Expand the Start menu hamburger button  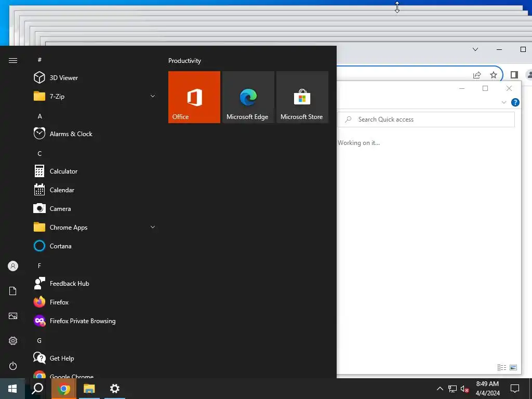coord(13,60)
